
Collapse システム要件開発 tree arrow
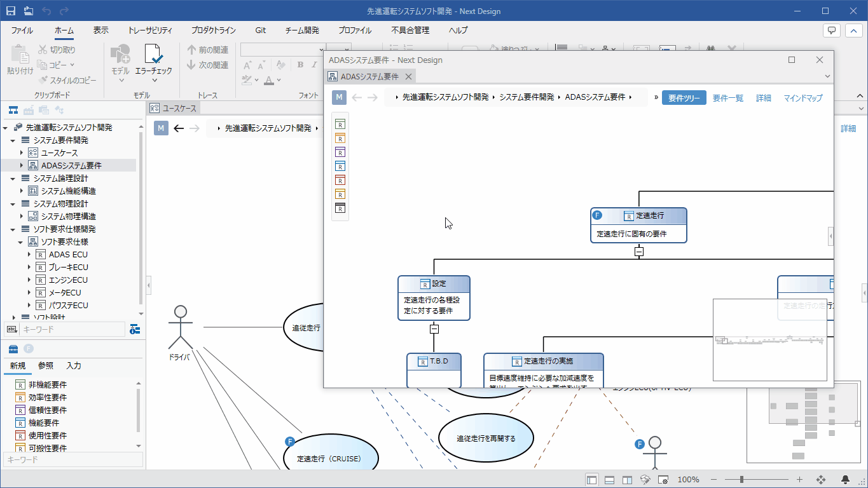tap(13, 140)
